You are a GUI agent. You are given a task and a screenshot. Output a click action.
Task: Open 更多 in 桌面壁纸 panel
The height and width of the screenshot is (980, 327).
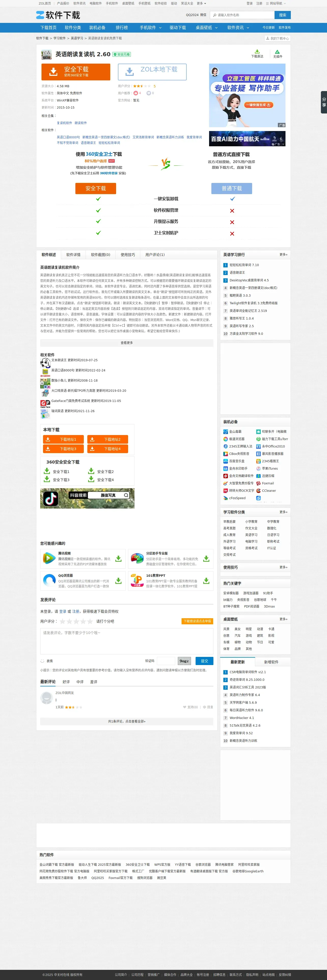click(283, 619)
